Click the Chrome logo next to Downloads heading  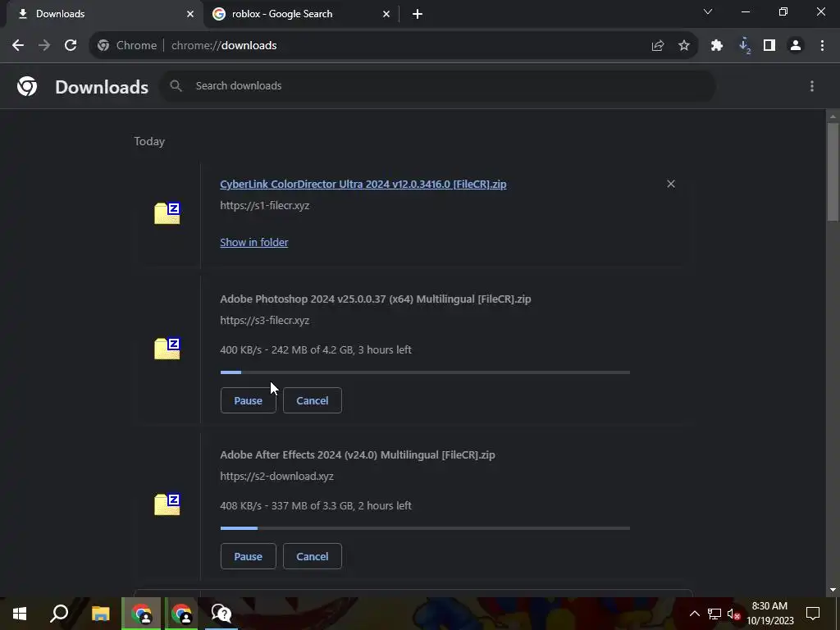click(x=27, y=86)
